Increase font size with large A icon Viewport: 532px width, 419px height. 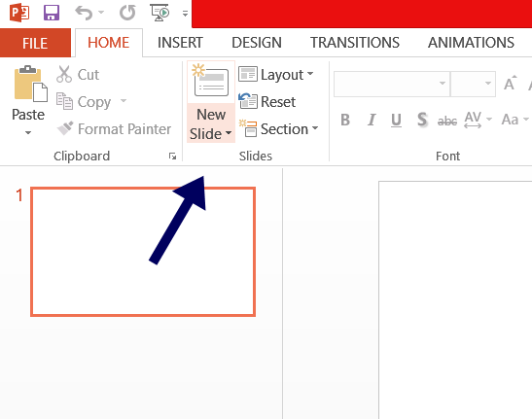[x=510, y=84]
